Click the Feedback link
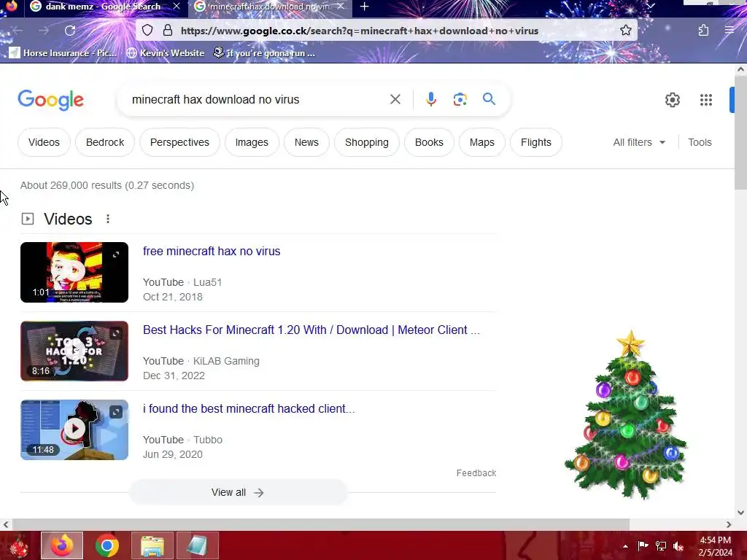Screen dimensions: 747x560 pyautogui.click(x=476, y=472)
